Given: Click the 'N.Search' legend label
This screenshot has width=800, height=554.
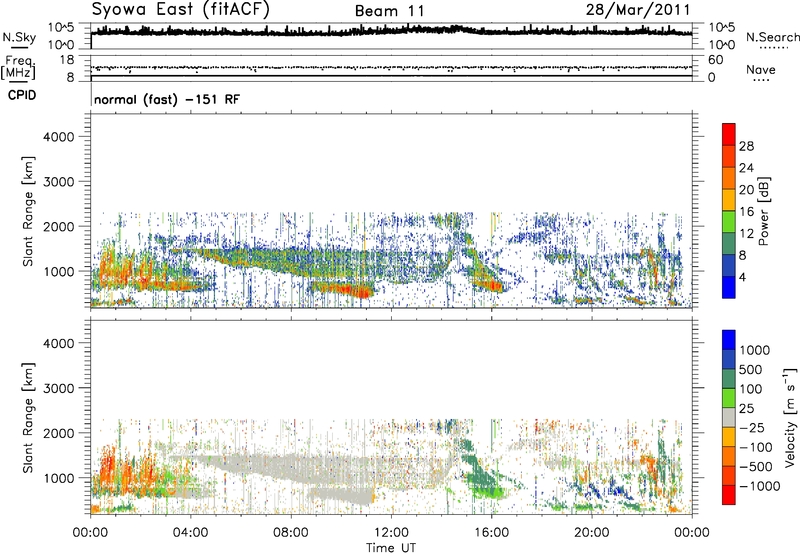Looking at the screenshot, I should coord(773,37).
